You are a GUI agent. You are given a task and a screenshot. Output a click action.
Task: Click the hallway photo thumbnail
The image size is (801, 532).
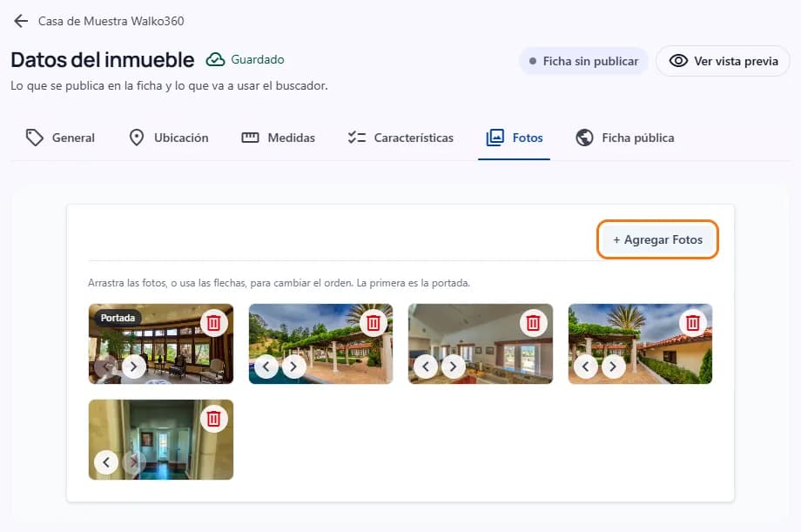click(161, 440)
